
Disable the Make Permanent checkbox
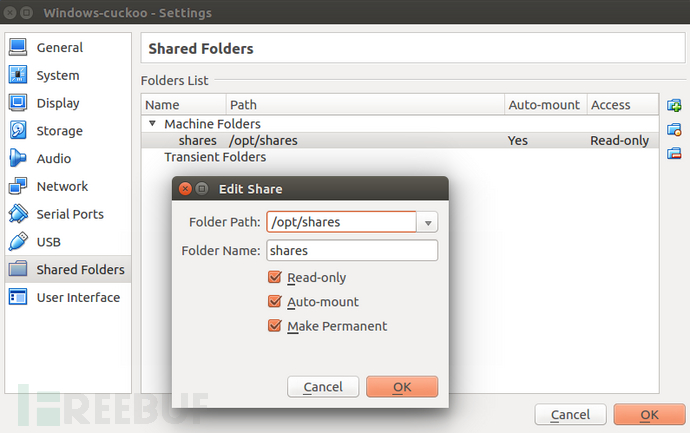pyautogui.click(x=275, y=326)
